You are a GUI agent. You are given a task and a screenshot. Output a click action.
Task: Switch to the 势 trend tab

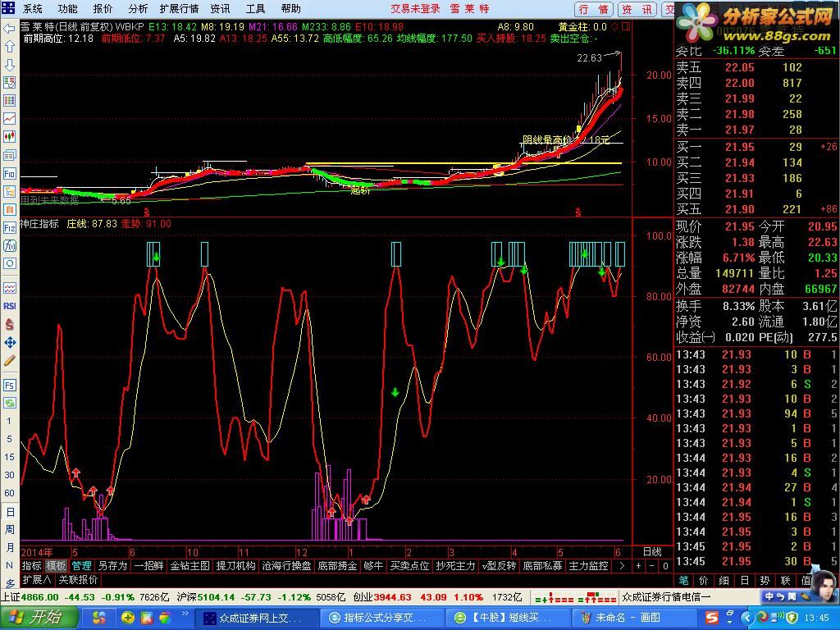(x=765, y=580)
